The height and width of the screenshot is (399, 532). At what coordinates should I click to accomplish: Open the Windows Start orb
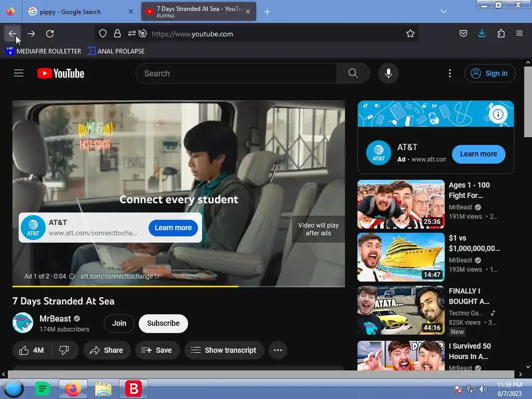click(x=14, y=389)
